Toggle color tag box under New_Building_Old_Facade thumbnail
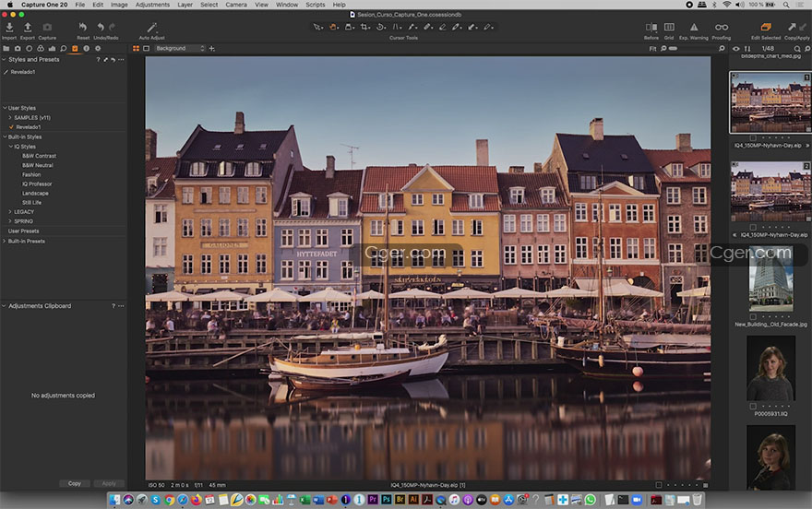The width and height of the screenshot is (812, 509). click(x=753, y=316)
